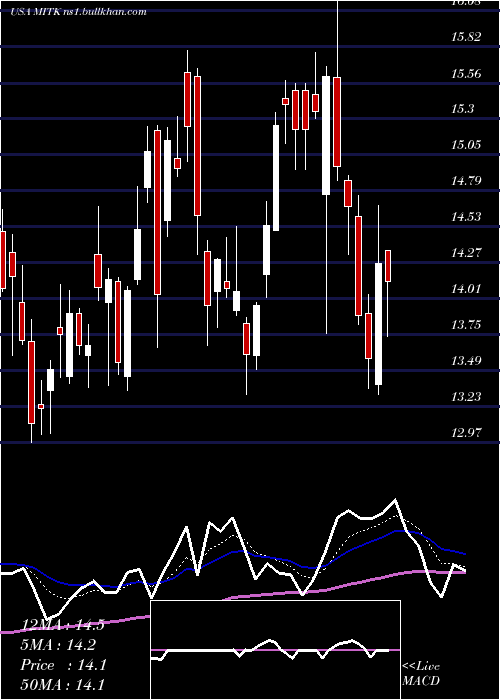The height and width of the screenshot is (700, 500).
Task: Click the 12MA : 14.5 readout
Action: click(x=63, y=624)
